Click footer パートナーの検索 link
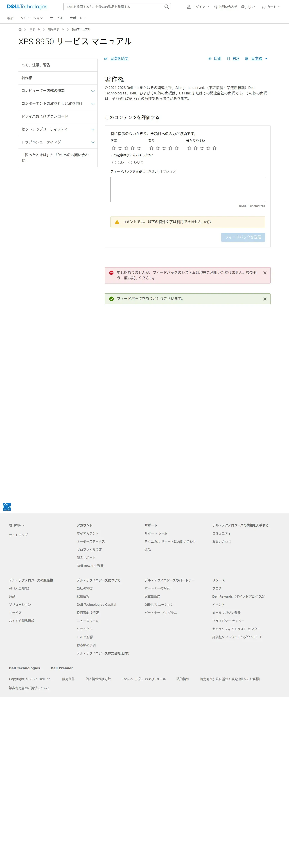 click(x=157, y=588)
